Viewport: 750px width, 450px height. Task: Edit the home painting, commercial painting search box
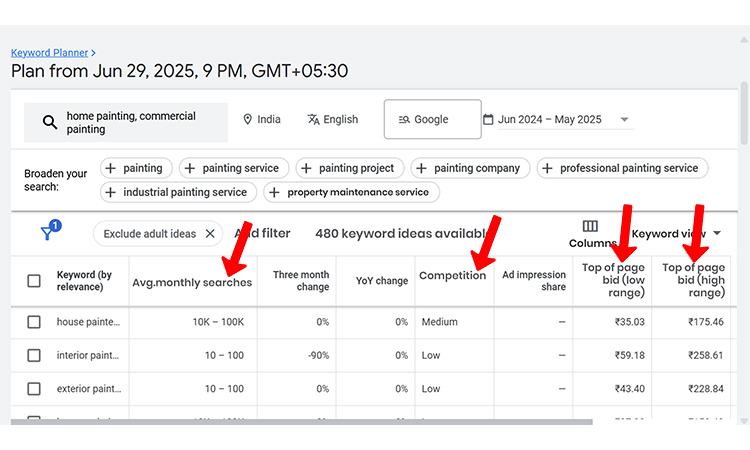pyautogui.click(x=126, y=122)
